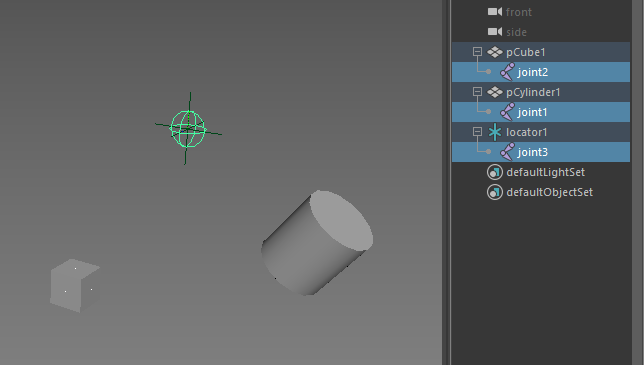The width and height of the screenshot is (644, 365).
Task: Collapse the pCube1 hierarchy
Action: 477,52
